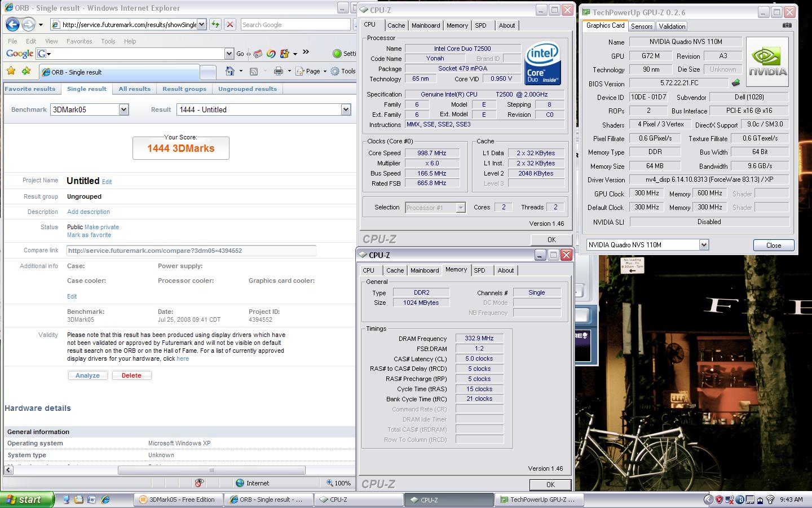Expand the Google toolbar more buttons chevron

306,52
